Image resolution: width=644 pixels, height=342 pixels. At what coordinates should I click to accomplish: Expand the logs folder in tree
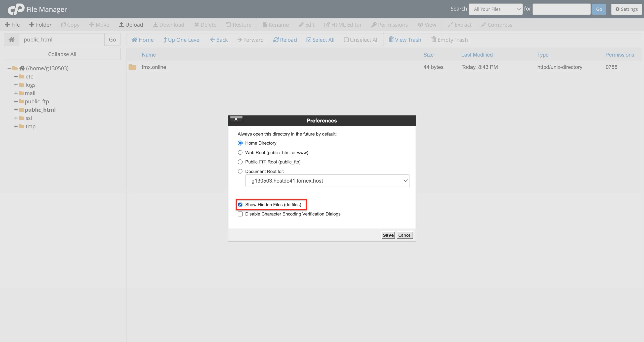point(16,85)
